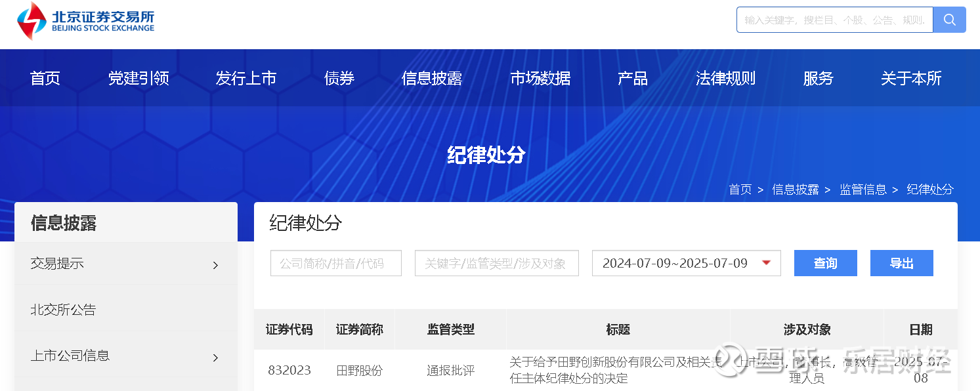Click the 田野股份 cell
980x391 pixels.
(x=359, y=371)
